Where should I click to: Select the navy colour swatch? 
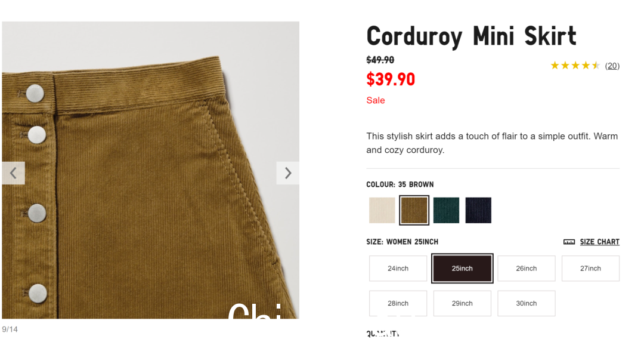coord(478,210)
